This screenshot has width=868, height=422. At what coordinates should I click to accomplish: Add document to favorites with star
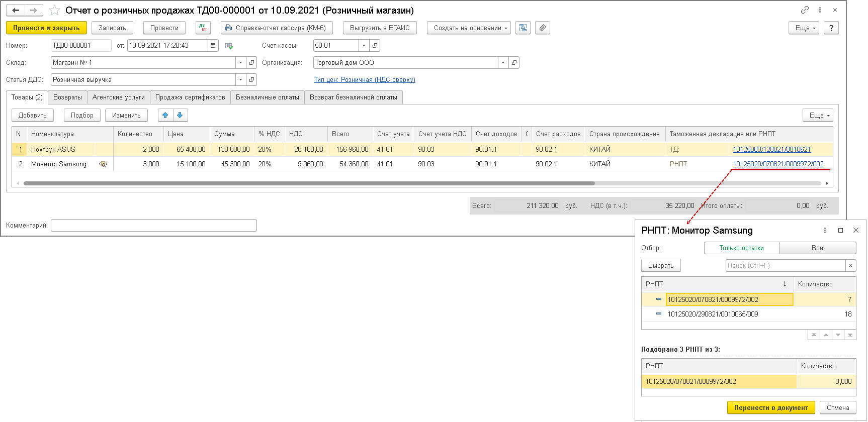pyautogui.click(x=54, y=11)
